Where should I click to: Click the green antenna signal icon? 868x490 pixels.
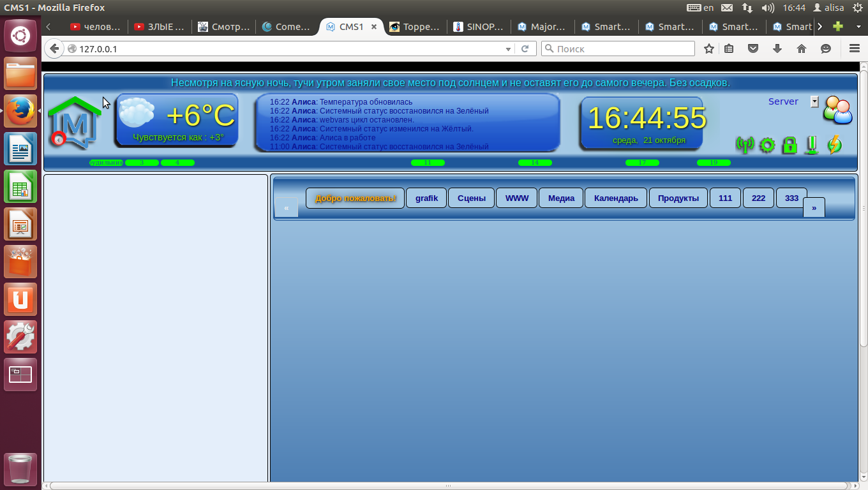point(745,145)
